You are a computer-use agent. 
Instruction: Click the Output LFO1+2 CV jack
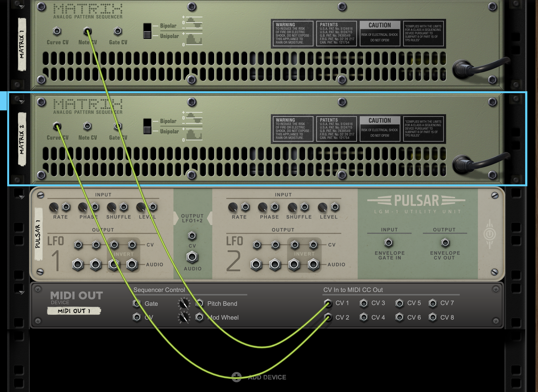192,236
